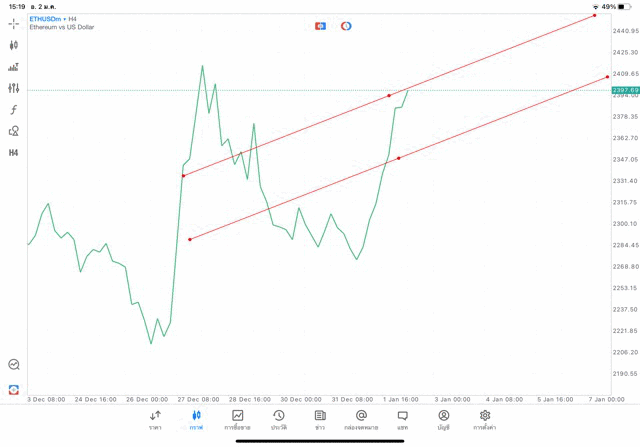Open the chart analysis bubble icon
The image size is (640, 447).
pyautogui.click(x=14, y=365)
